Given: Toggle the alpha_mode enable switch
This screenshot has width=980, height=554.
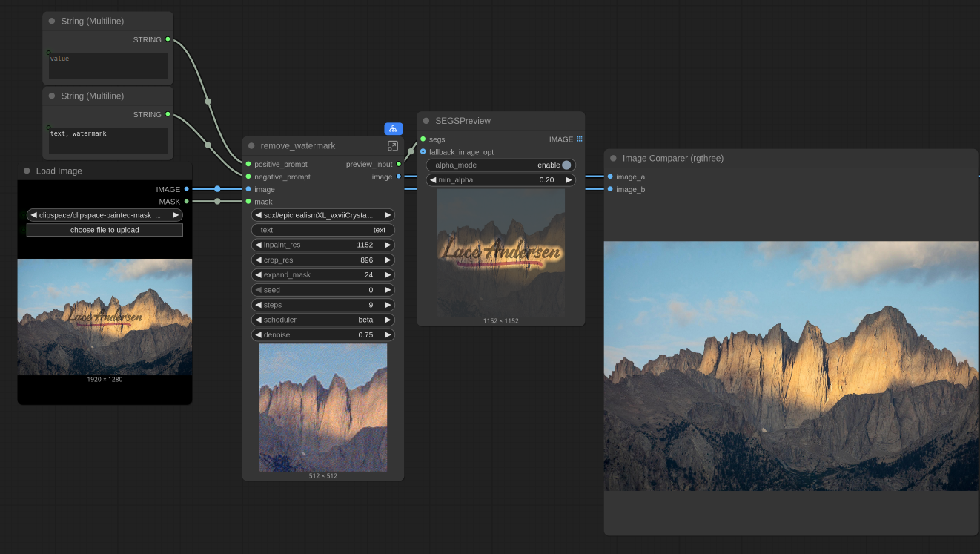Looking at the screenshot, I should pos(566,165).
